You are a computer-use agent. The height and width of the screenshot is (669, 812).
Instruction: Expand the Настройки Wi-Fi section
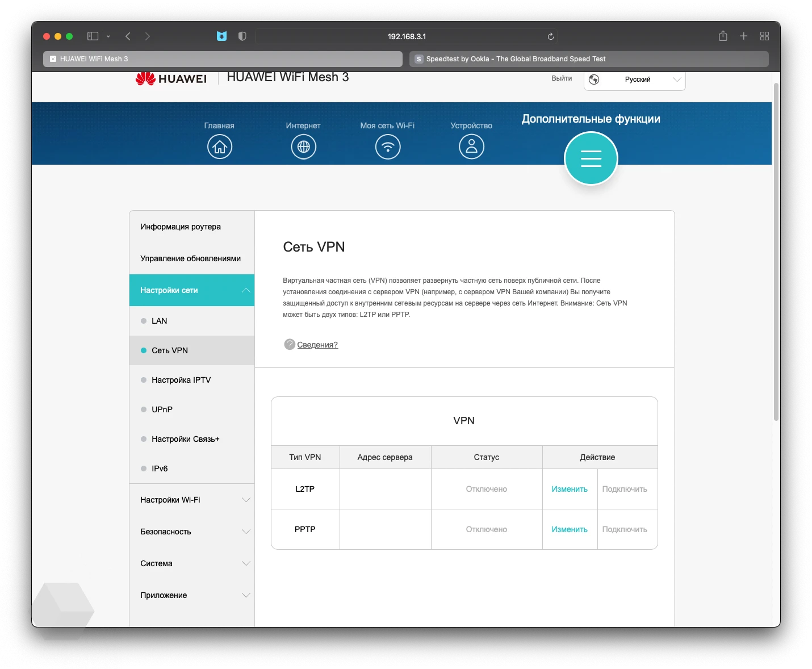(192, 500)
